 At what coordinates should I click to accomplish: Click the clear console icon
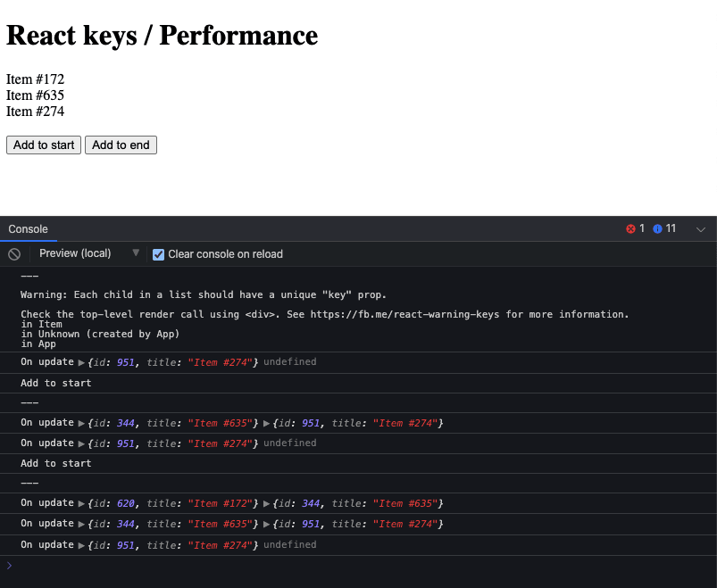coord(14,254)
